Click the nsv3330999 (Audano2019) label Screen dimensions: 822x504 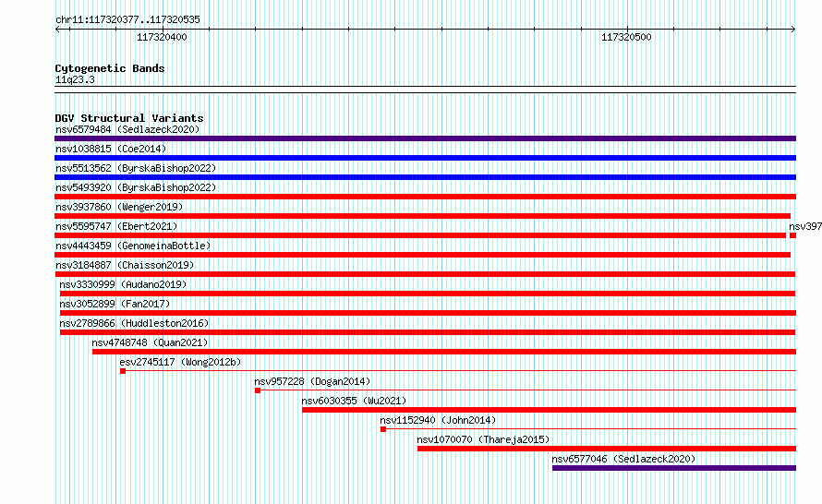point(123,284)
